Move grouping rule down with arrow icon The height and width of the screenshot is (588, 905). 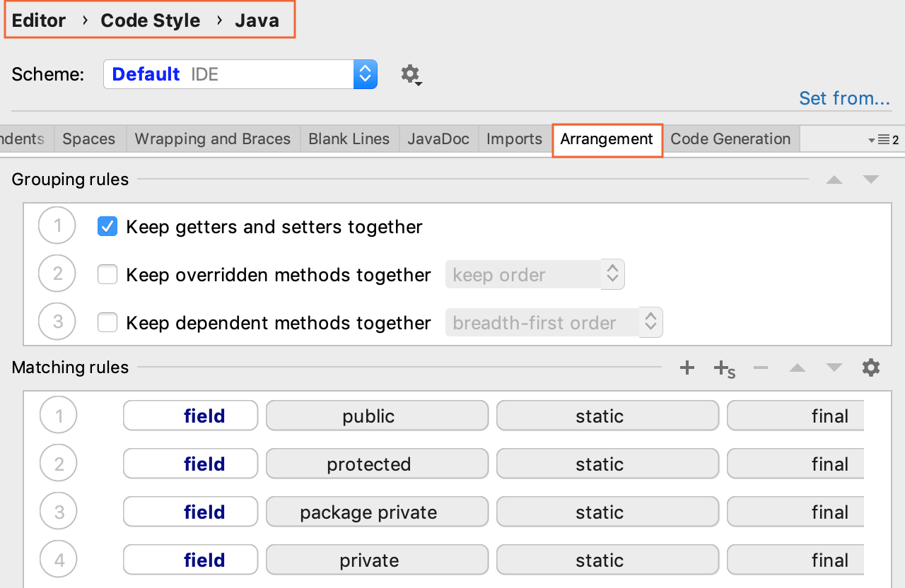[x=871, y=180]
